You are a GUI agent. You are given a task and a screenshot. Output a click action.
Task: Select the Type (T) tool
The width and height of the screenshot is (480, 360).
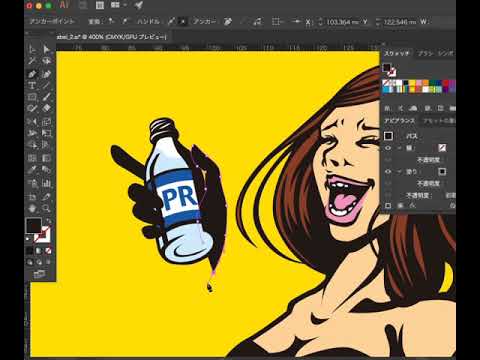pyautogui.click(x=32, y=85)
